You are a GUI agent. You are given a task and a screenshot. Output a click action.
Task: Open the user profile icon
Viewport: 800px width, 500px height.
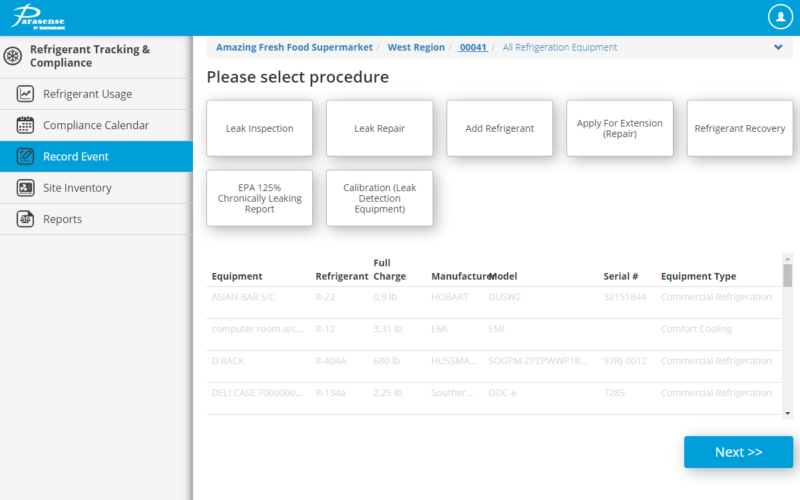pyautogui.click(x=780, y=17)
